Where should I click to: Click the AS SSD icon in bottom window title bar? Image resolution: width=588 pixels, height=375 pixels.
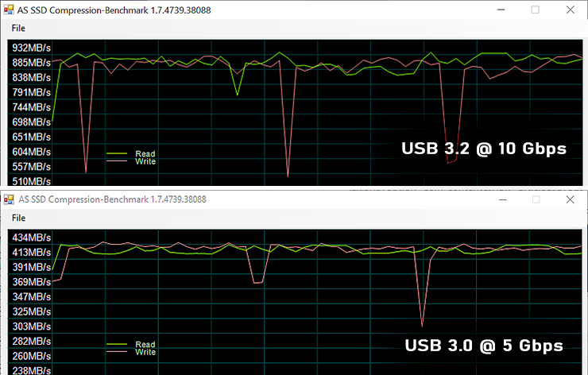coord(9,199)
